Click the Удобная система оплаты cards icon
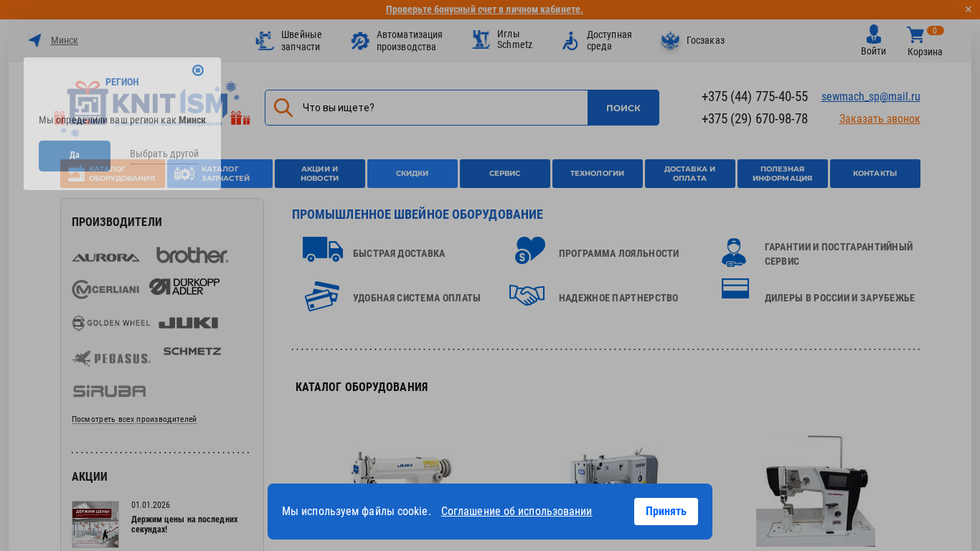Viewport: 980px width, 551px height. pos(322,296)
